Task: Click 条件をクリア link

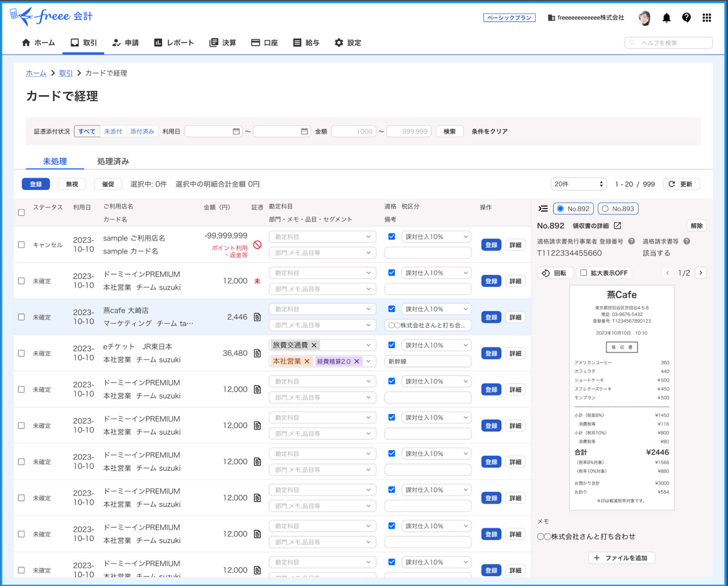Action: coord(490,131)
